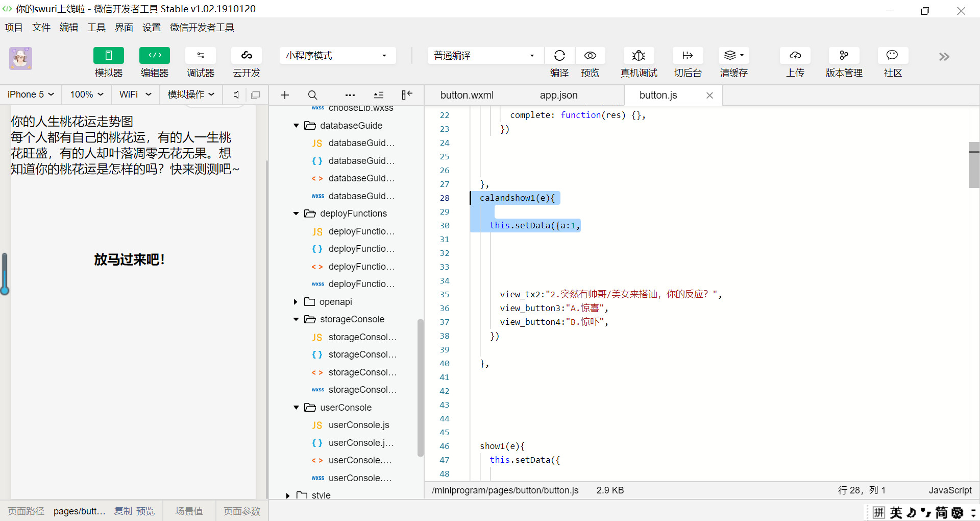
Task: Search files with magnifier icon
Action: (312, 95)
